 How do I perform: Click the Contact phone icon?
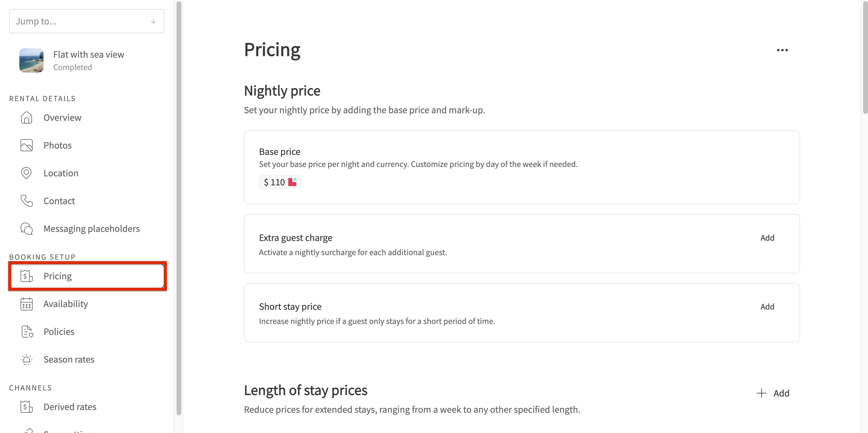(26, 201)
